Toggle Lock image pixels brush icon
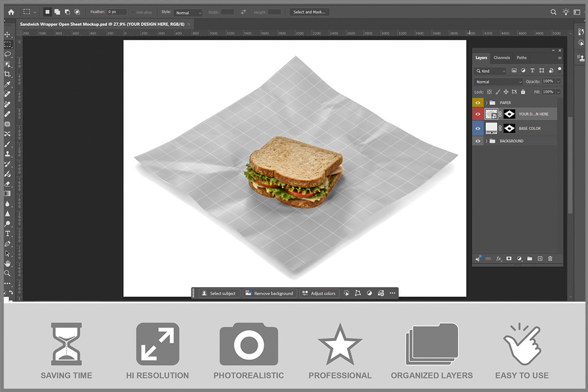 (498, 92)
